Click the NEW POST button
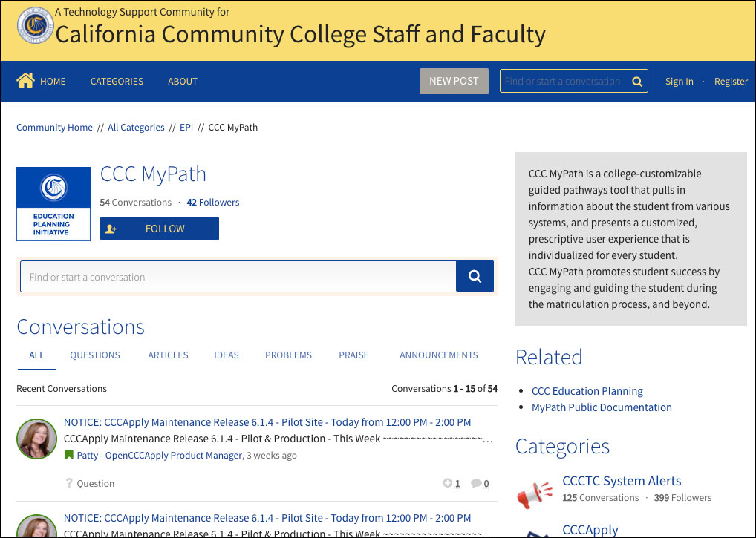This screenshot has width=756, height=538. (454, 82)
